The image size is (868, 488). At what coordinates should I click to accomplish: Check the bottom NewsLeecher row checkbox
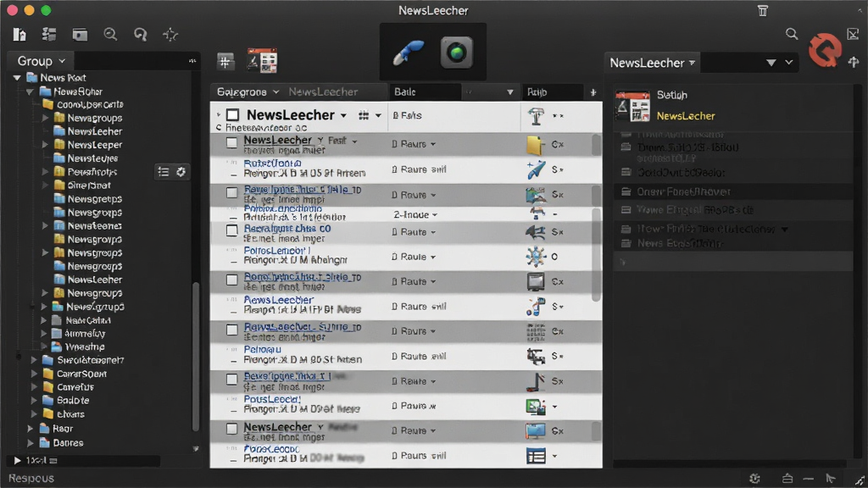232,429
